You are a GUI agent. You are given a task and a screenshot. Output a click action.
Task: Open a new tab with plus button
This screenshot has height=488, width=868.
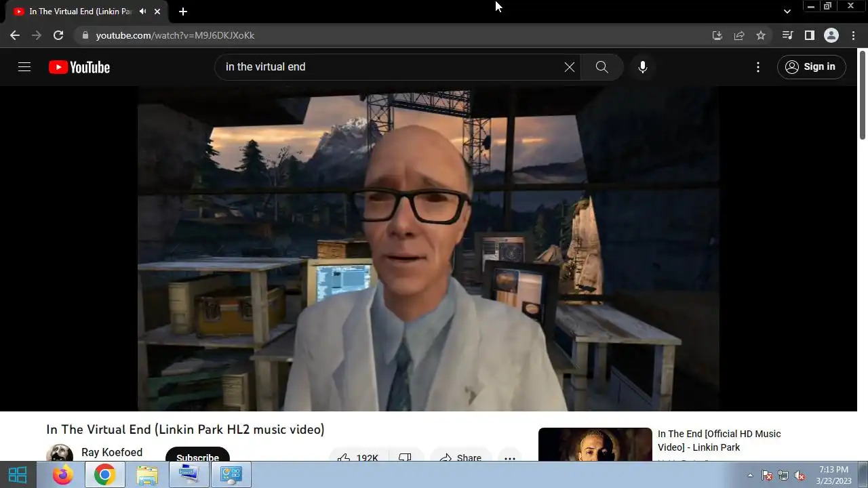(x=183, y=12)
